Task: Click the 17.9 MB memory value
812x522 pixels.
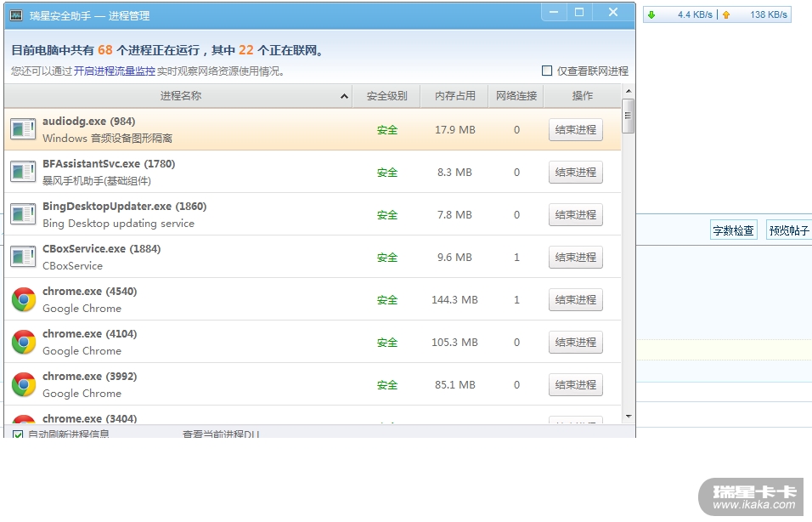Action: [454, 129]
